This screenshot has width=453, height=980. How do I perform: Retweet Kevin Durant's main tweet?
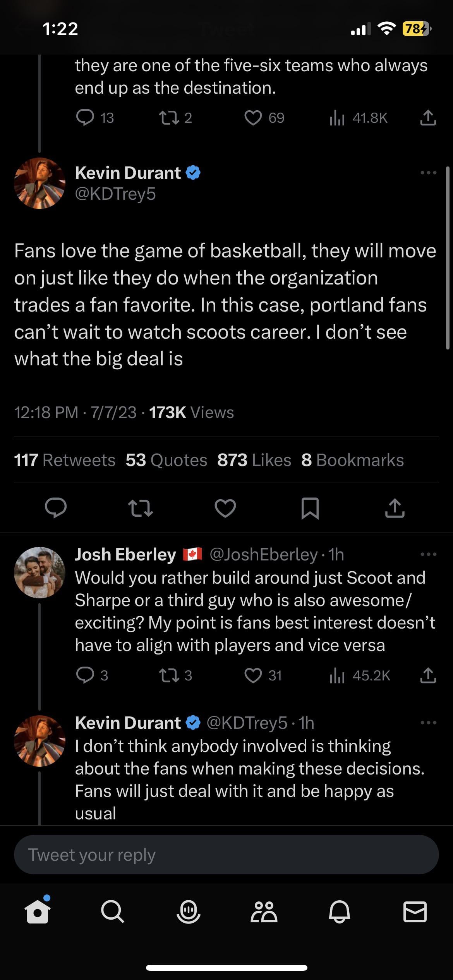(140, 508)
